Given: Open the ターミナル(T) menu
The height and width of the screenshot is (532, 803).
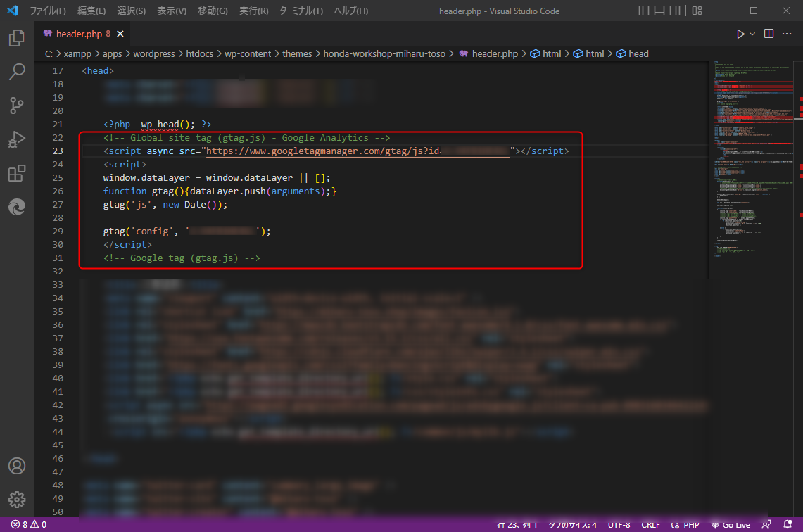Looking at the screenshot, I should coord(301,11).
